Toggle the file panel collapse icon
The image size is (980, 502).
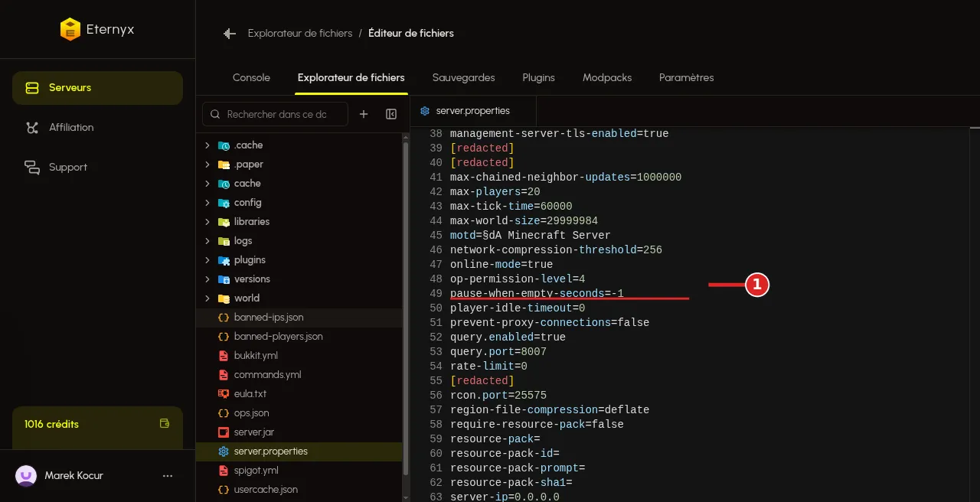click(391, 114)
